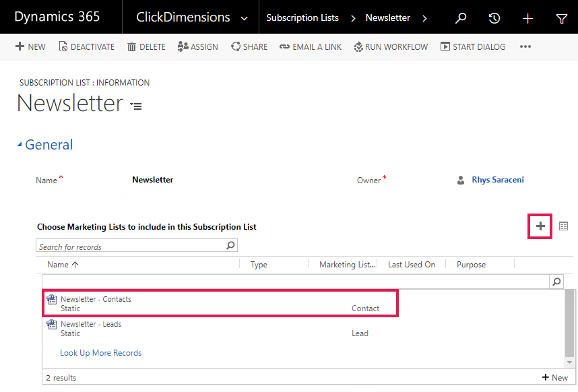Click ASSIGN in the command bar
The width and height of the screenshot is (578, 392).
coord(197,46)
